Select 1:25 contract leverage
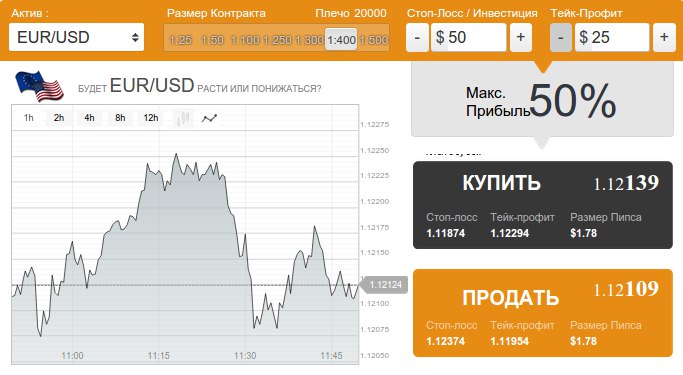 [x=180, y=40]
